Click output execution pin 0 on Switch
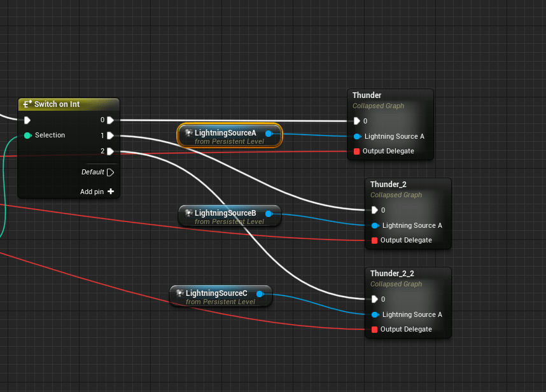This screenshot has height=392, width=546. click(x=110, y=120)
